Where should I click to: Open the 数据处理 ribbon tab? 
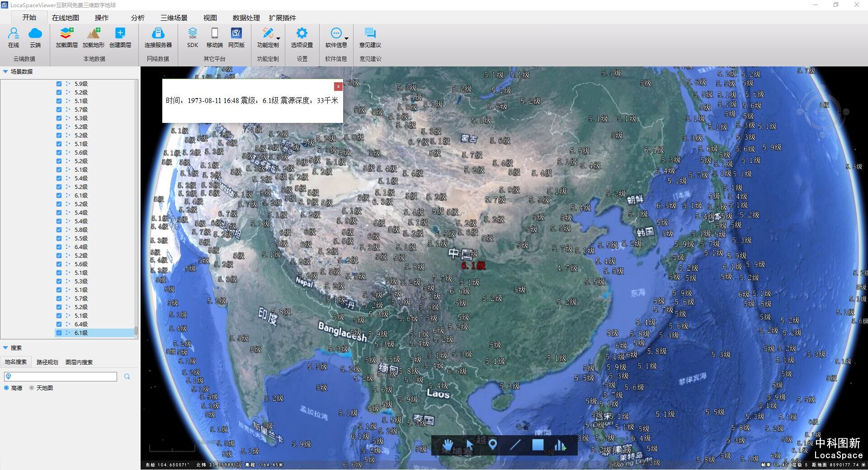coord(246,18)
